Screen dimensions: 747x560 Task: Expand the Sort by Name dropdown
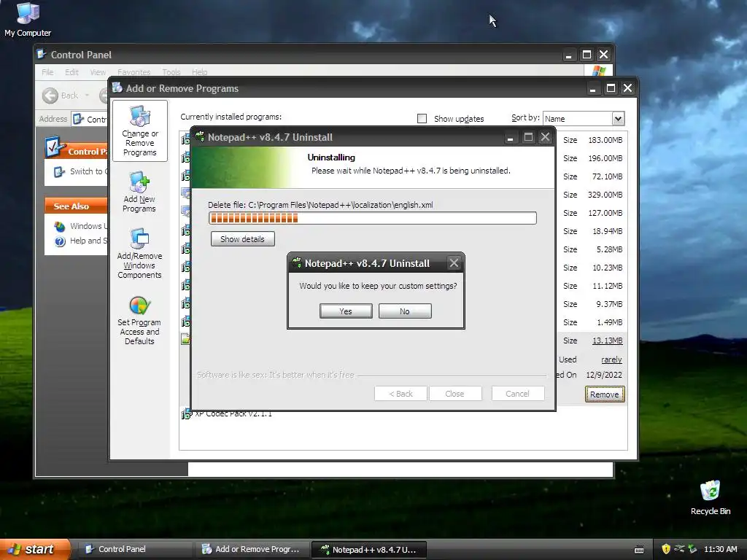pyautogui.click(x=618, y=119)
